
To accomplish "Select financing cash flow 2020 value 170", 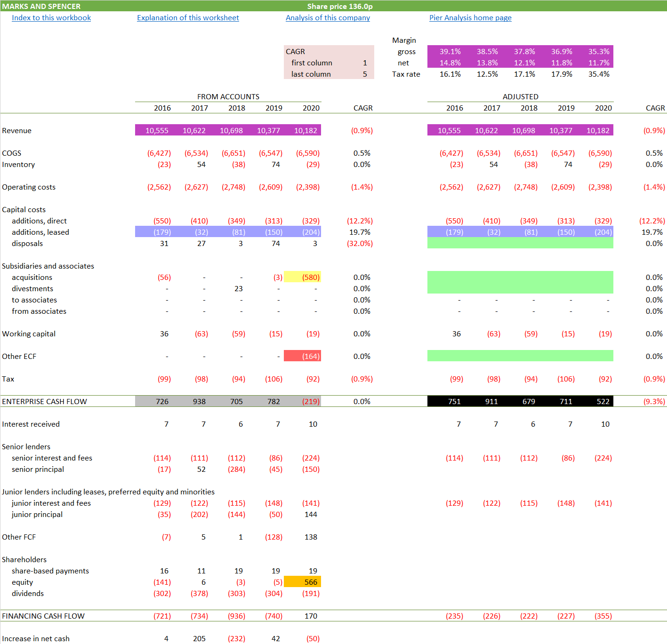I will [311, 616].
